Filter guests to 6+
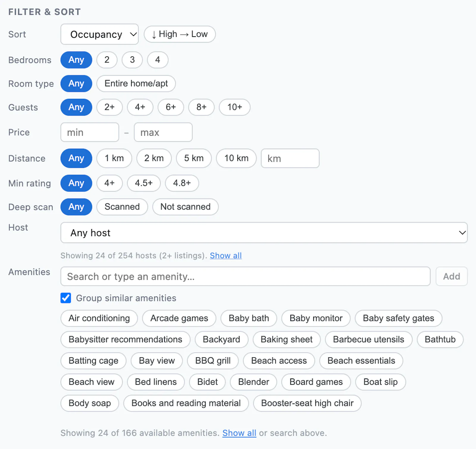The width and height of the screenshot is (476, 449). tap(171, 107)
